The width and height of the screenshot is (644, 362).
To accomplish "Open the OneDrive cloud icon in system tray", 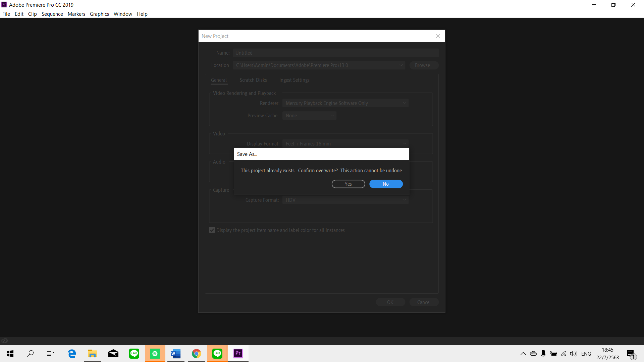I will 533,354.
